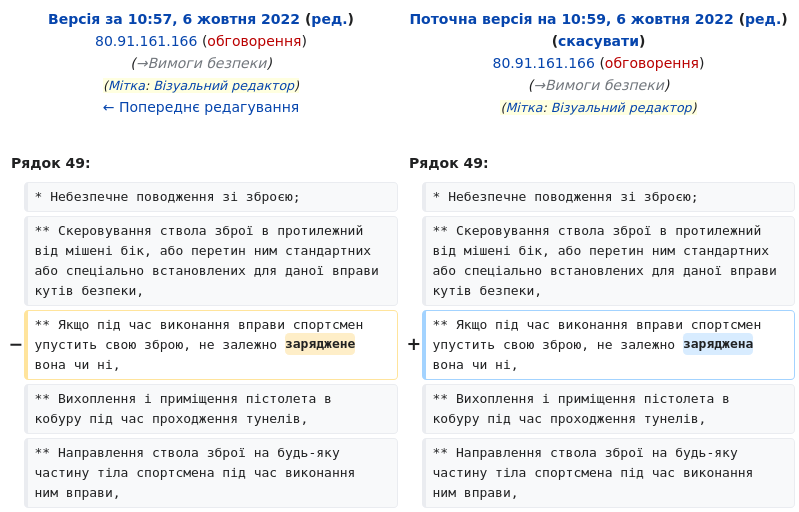This screenshot has width=799, height=512.
Task: Click left paragraph Скеровування ствола зброї
Action: click(x=211, y=261)
